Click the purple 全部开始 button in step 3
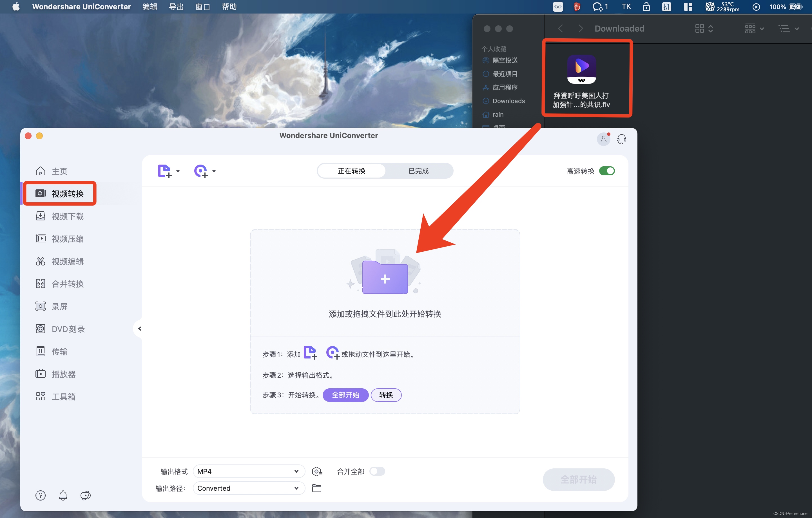 (x=345, y=395)
